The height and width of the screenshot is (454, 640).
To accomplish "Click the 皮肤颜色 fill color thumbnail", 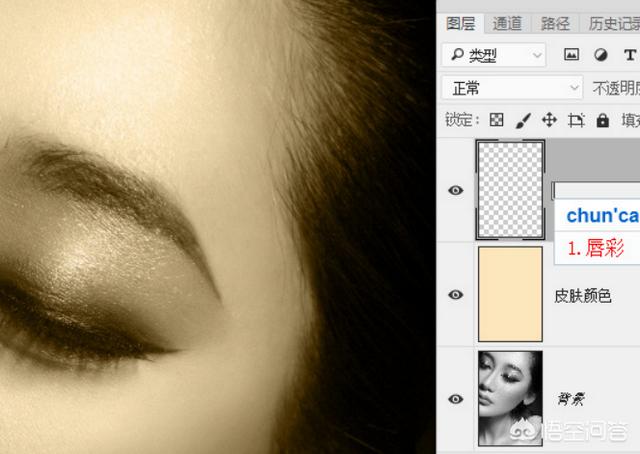I will (510, 294).
